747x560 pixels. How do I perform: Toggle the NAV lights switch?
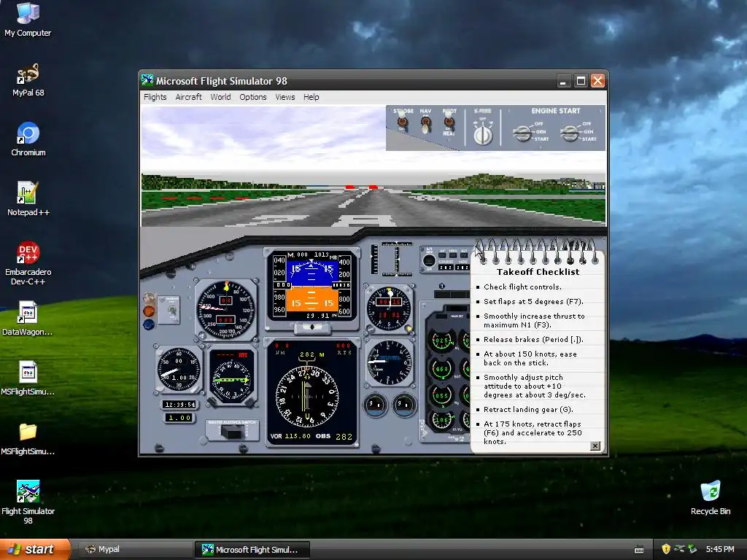[425, 124]
